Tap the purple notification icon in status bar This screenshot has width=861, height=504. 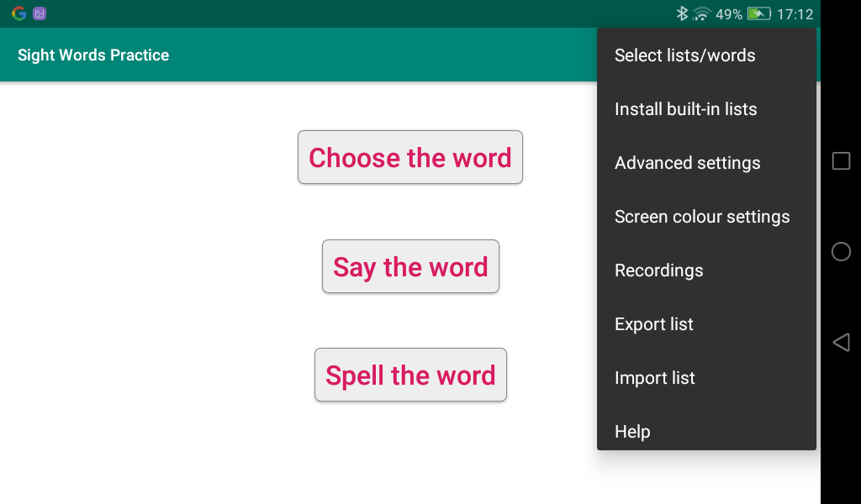tap(40, 13)
